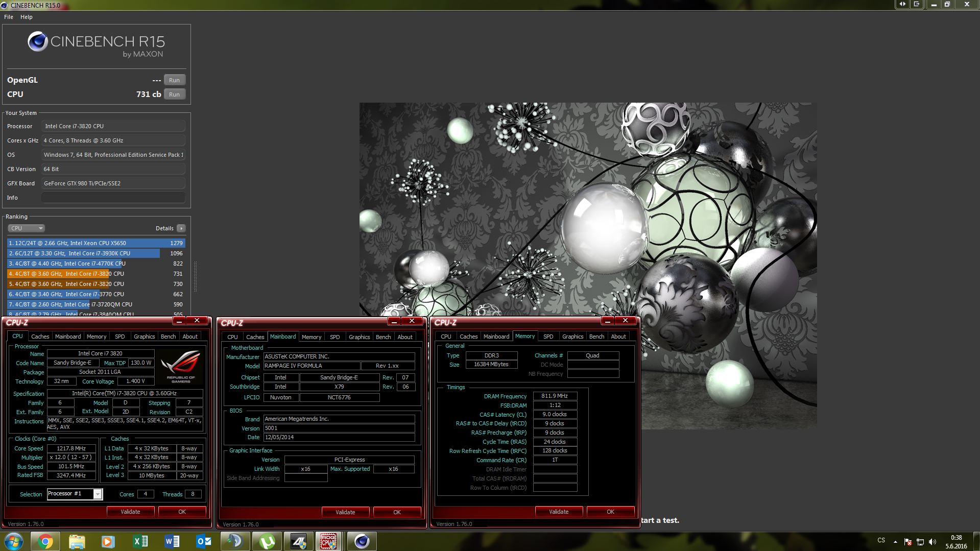Open Memory tab in CPU-Z Mainboard window
The height and width of the screenshot is (551, 980).
tap(312, 337)
